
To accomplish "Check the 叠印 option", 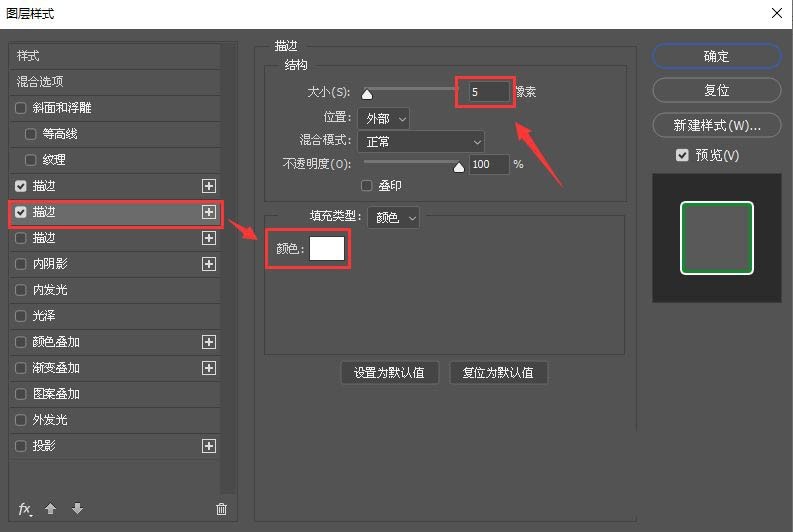I will pyautogui.click(x=367, y=186).
